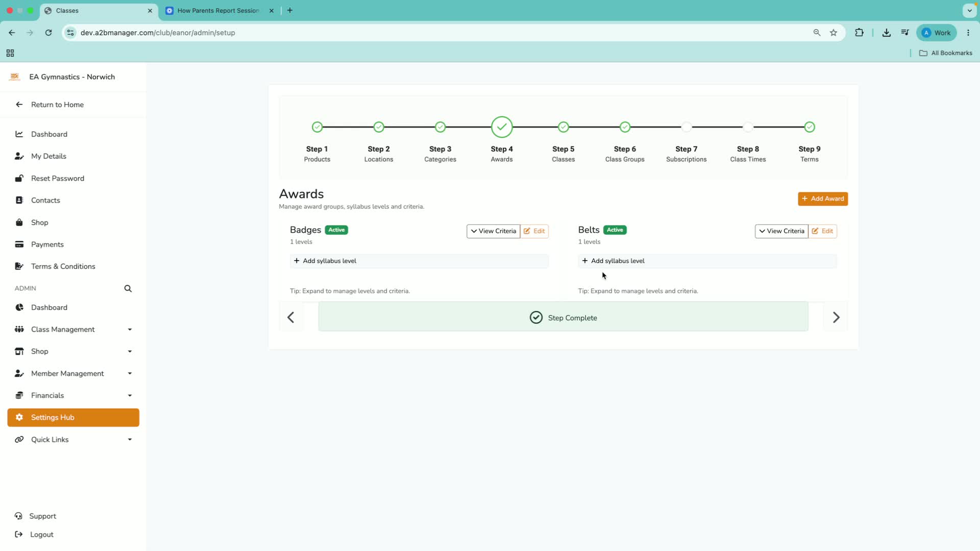Switch to How Parents Report Session tab
980x551 pixels.
pos(218,11)
